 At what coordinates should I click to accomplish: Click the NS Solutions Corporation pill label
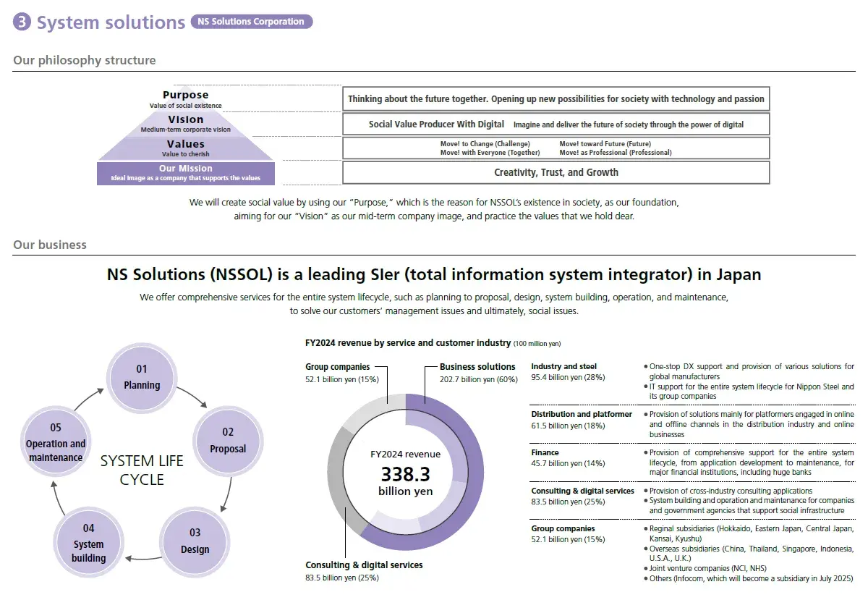[251, 22]
